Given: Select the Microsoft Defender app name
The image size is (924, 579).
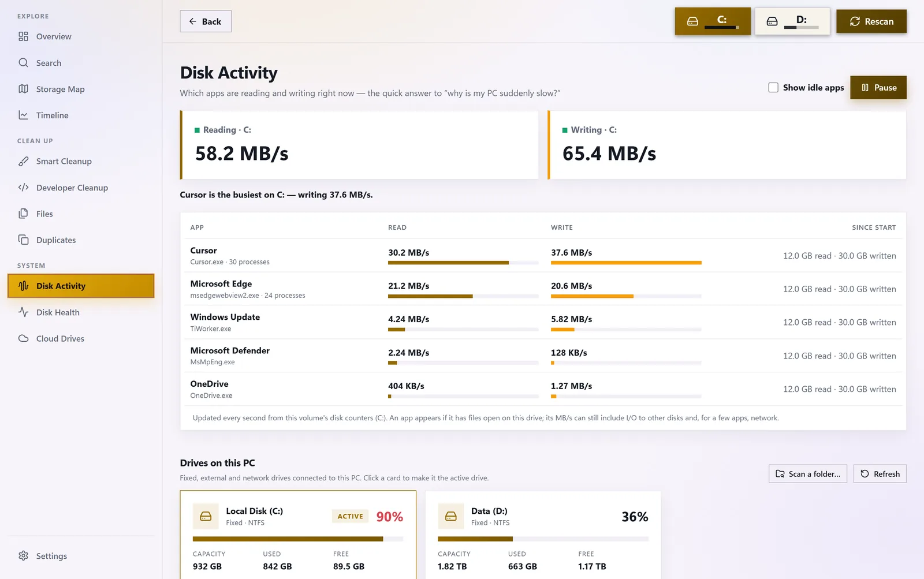Looking at the screenshot, I should tap(230, 350).
